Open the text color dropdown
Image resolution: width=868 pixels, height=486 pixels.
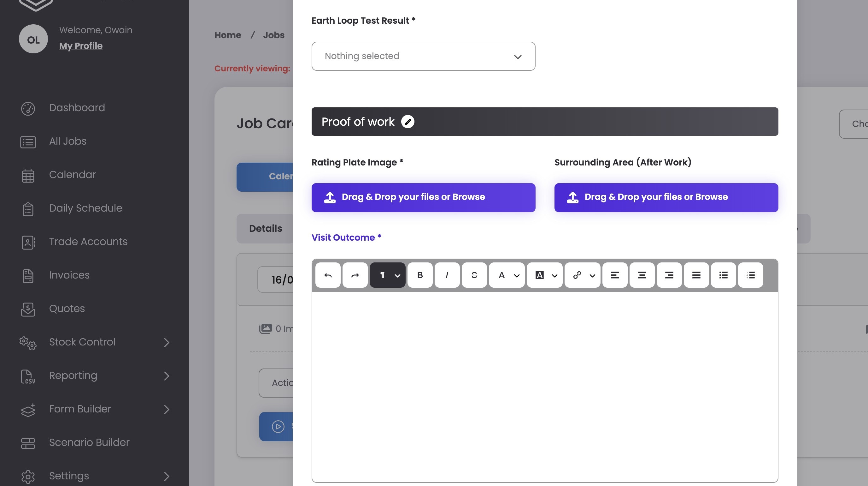pos(507,275)
